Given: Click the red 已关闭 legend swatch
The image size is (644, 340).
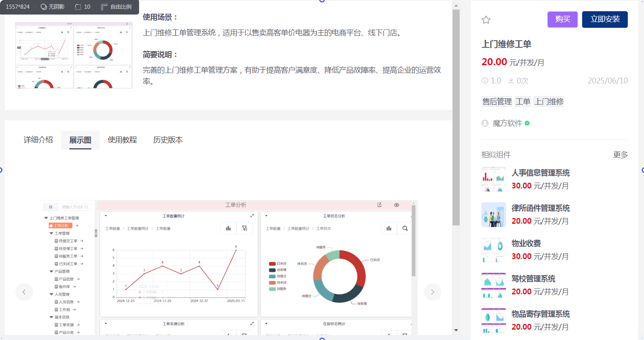Looking at the screenshot, I should pos(272,264).
